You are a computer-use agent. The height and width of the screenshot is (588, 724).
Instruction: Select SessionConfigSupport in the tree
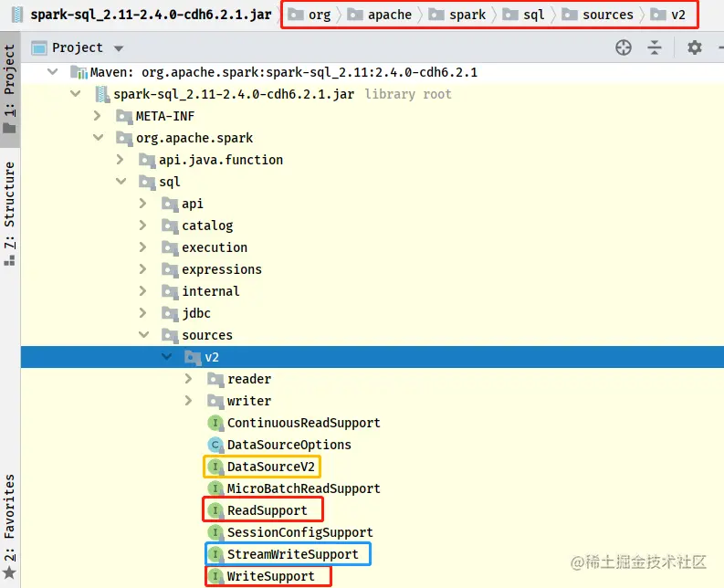pos(299,532)
